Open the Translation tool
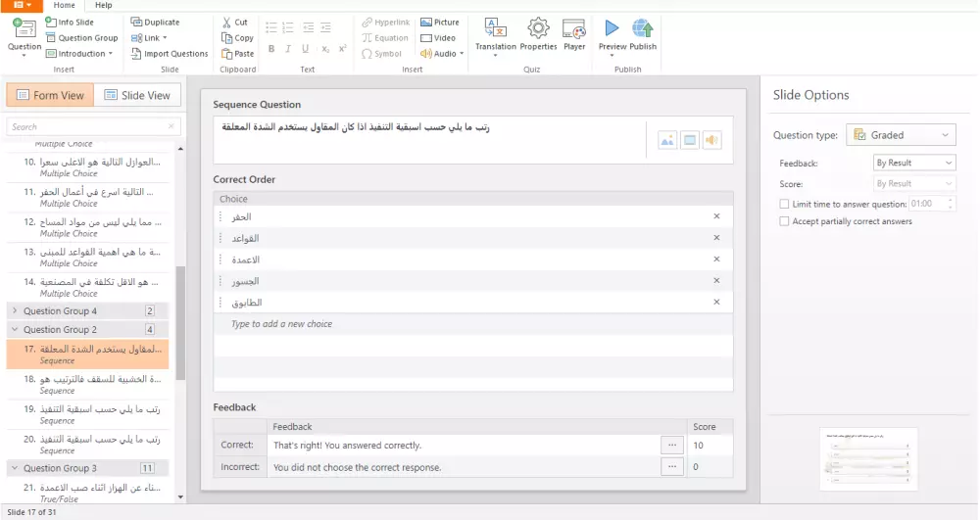The width and height of the screenshot is (980, 520). pos(496,37)
